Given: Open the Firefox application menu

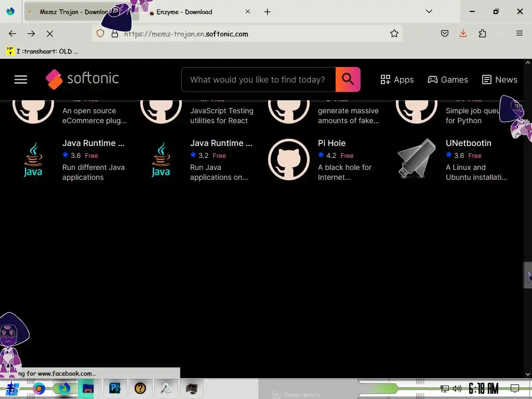Looking at the screenshot, I should (x=520, y=33).
